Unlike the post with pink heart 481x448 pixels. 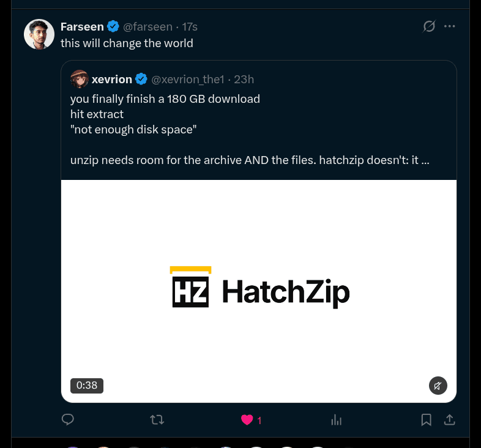[x=247, y=420]
